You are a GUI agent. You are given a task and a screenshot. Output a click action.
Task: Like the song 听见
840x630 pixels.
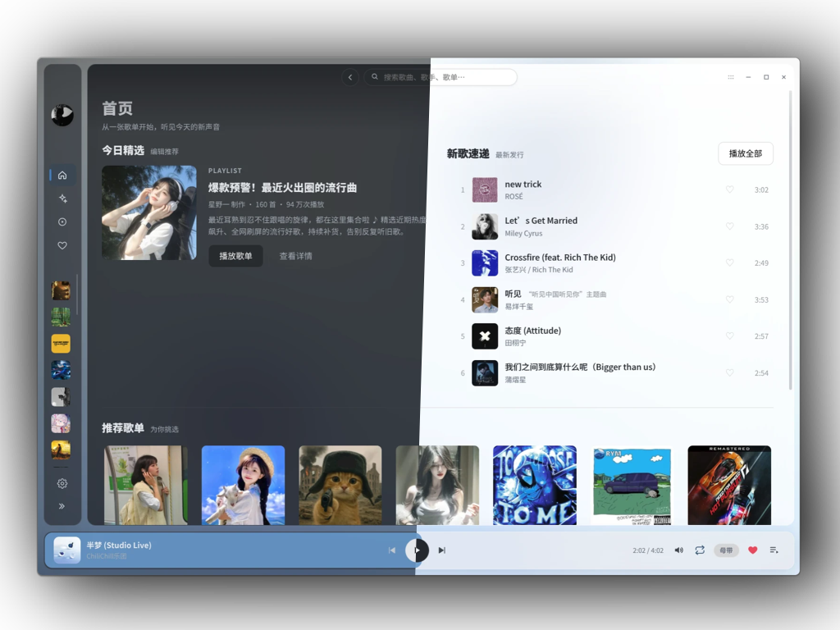click(x=729, y=299)
